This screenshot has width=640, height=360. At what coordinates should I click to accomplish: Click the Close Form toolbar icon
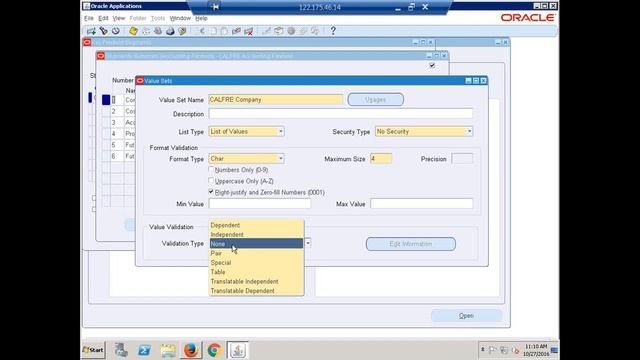(182, 31)
